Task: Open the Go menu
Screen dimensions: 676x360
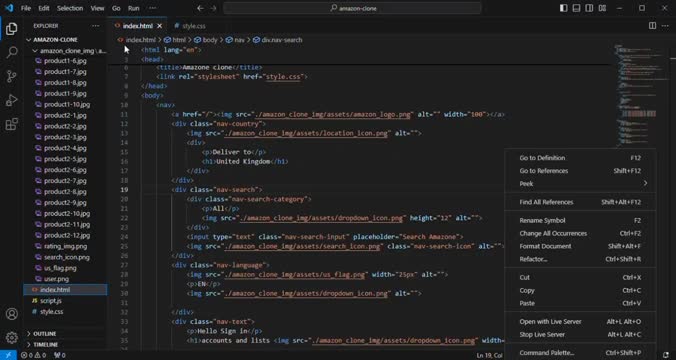Action: (x=116, y=8)
